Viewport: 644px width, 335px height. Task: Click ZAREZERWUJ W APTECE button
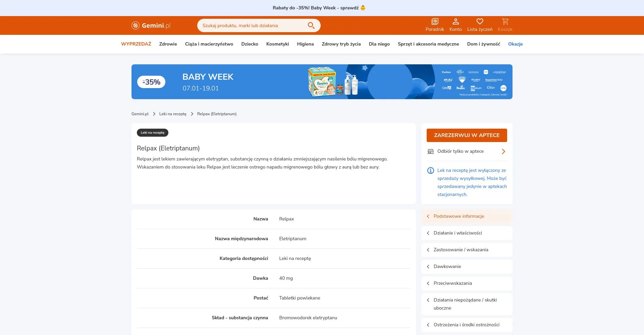pyautogui.click(x=467, y=135)
